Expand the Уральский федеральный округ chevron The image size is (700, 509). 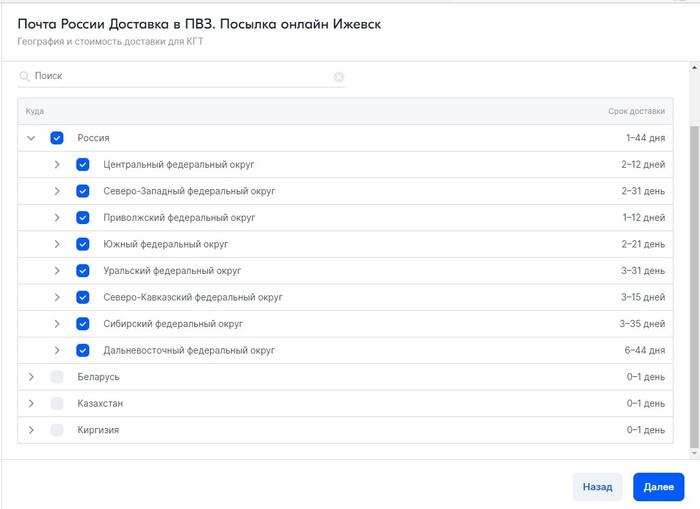57,271
